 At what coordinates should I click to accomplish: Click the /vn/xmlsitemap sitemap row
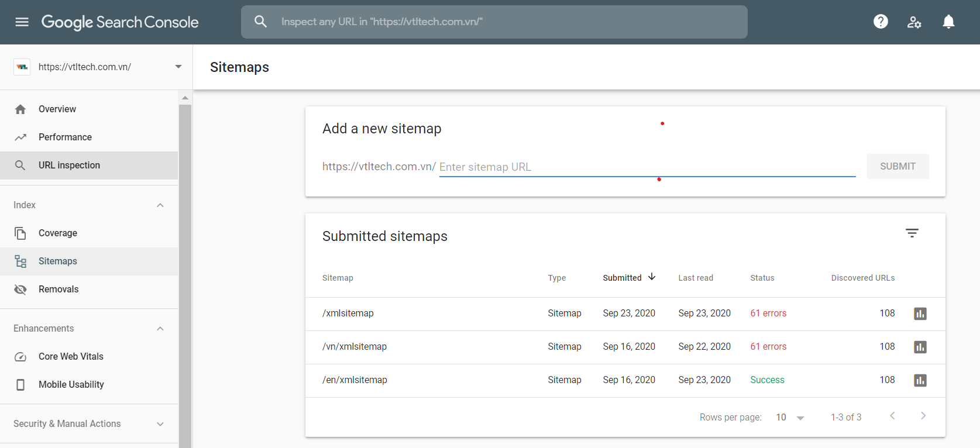click(x=625, y=347)
